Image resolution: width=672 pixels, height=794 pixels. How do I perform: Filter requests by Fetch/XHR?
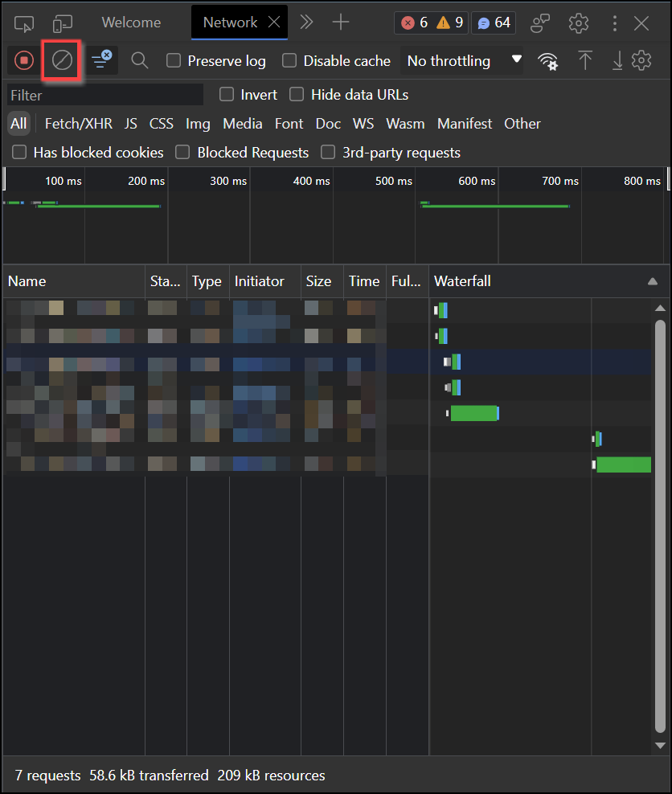coord(78,124)
